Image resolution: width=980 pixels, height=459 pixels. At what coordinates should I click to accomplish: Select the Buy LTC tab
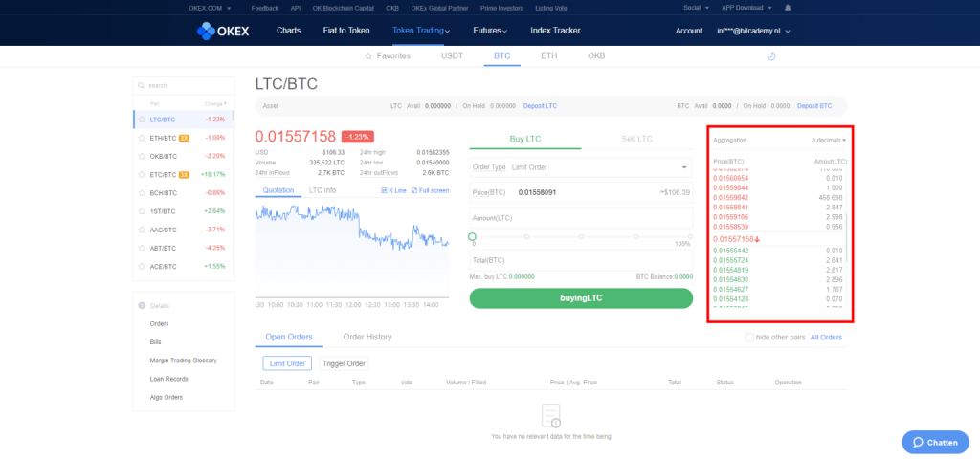(525, 139)
